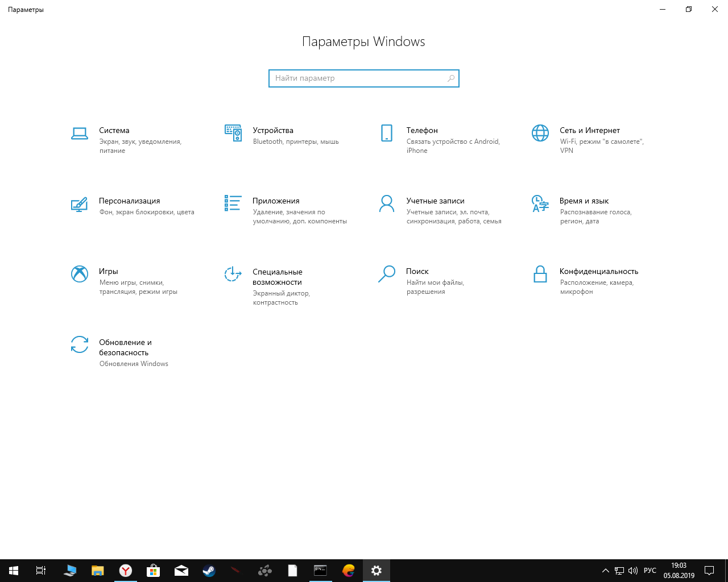Show hidden tray icons with the chevron
This screenshot has width=728, height=582.
606,571
